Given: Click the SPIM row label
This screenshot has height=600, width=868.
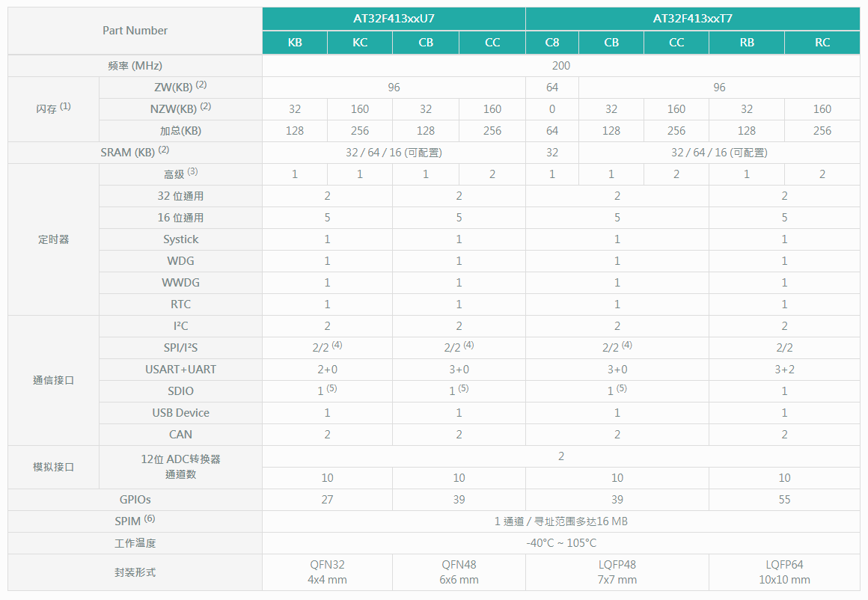Looking at the screenshot, I should click(135, 521).
